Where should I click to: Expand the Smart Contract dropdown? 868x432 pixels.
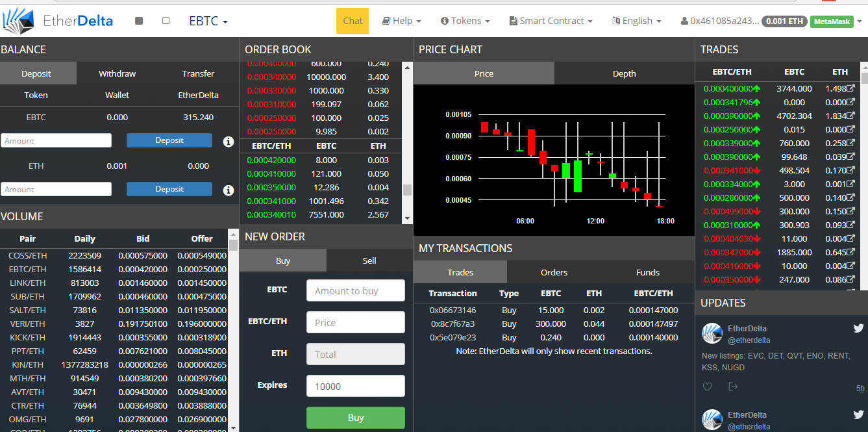(x=551, y=21)
